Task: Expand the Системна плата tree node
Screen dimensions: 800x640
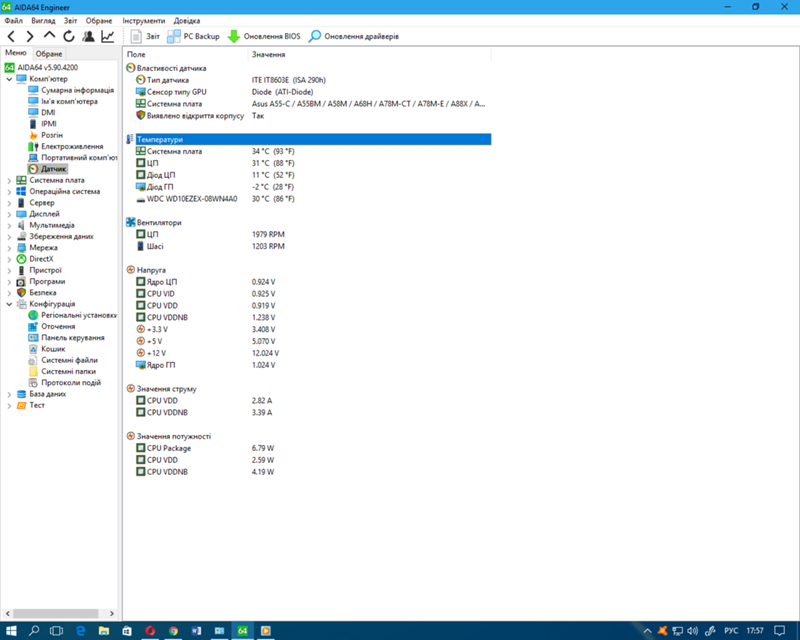Action: click(9, 180)
